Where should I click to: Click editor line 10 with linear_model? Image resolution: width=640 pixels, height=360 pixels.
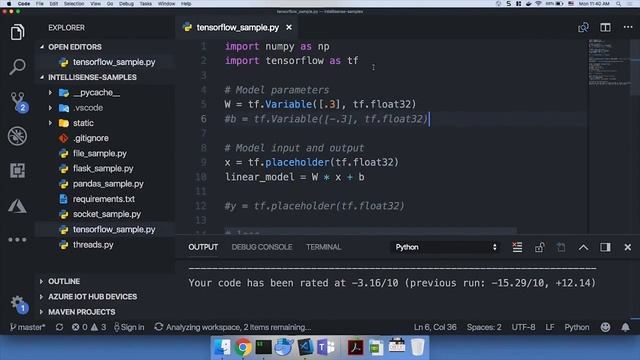click(x=295, y=177)
